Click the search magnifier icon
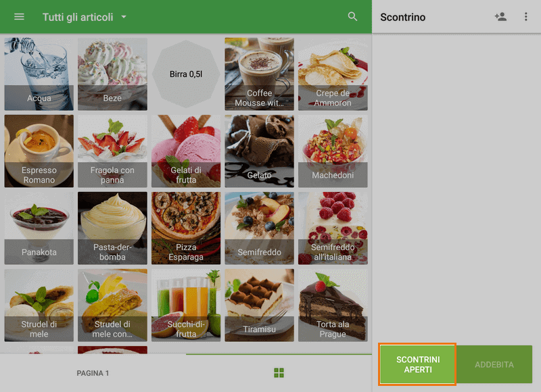 [352, 16]
